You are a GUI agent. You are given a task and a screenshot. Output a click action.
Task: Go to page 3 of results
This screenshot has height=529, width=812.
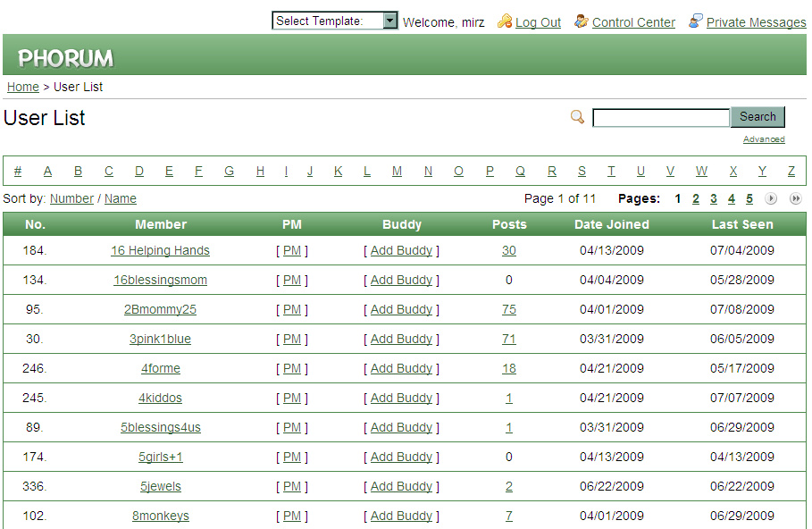[x=713, y=199]
